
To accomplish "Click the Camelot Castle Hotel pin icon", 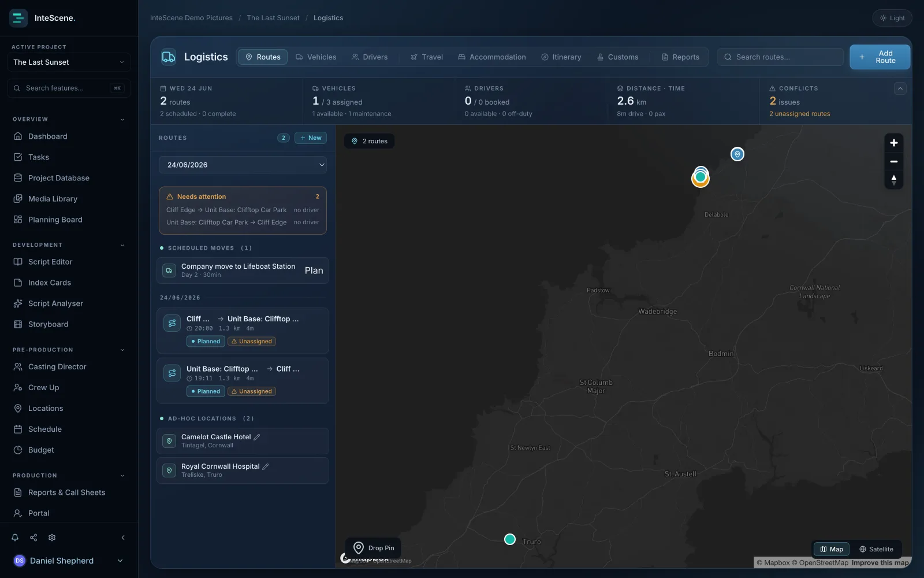I will [169, 441].
